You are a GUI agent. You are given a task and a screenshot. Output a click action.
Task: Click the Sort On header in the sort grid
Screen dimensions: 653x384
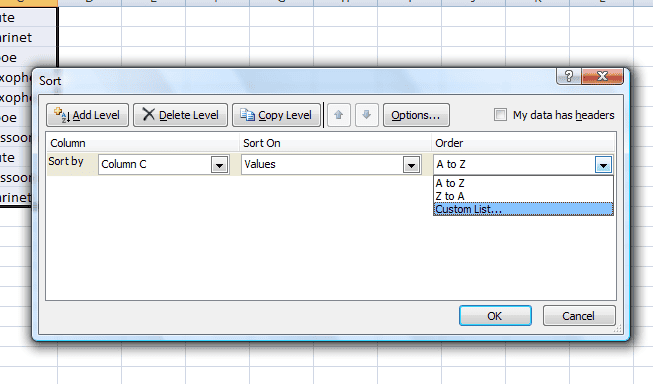point(335,143)
